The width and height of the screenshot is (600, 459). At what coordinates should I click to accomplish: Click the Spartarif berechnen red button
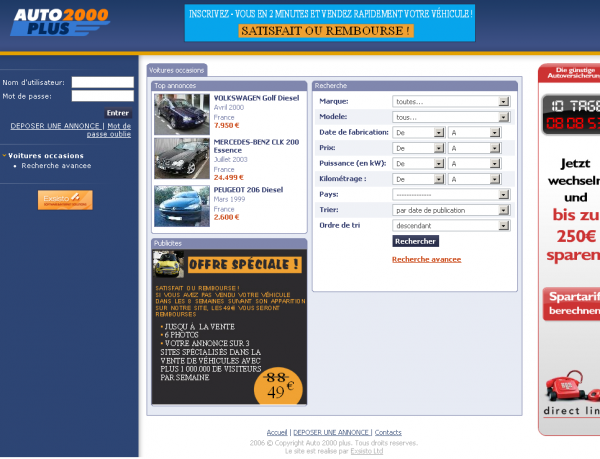click(572, 304)
